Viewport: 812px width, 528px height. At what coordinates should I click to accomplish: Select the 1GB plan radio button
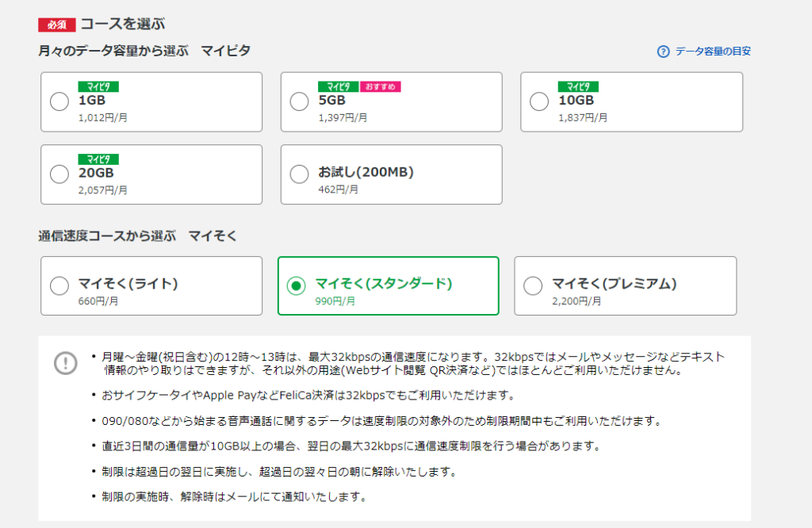click(x=59, y=101)
